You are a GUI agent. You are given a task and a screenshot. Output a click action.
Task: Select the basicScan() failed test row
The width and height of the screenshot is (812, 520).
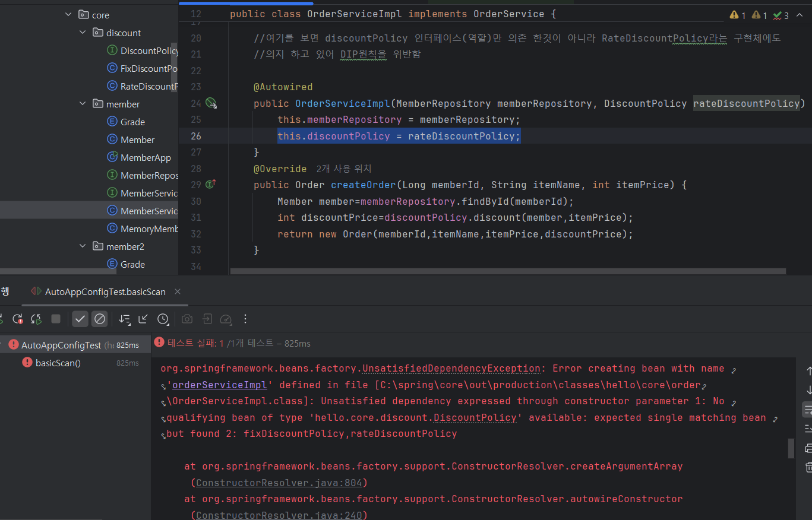pyautogui.click(x=58, y=363)
